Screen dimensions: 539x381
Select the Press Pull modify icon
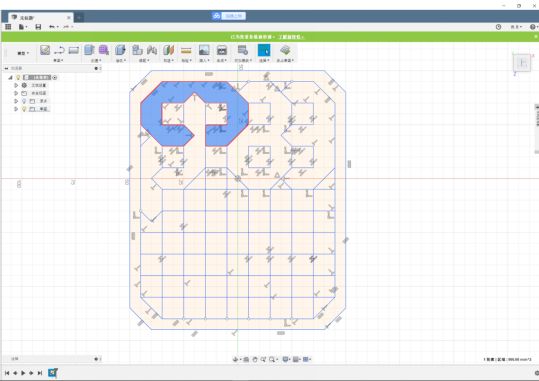pyautogui.click(x=120, y=50)
